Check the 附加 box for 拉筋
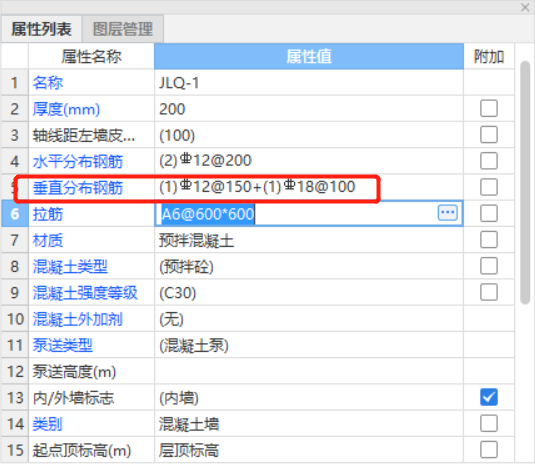This screenshot has height=464, width=535. tap(489, 214)
